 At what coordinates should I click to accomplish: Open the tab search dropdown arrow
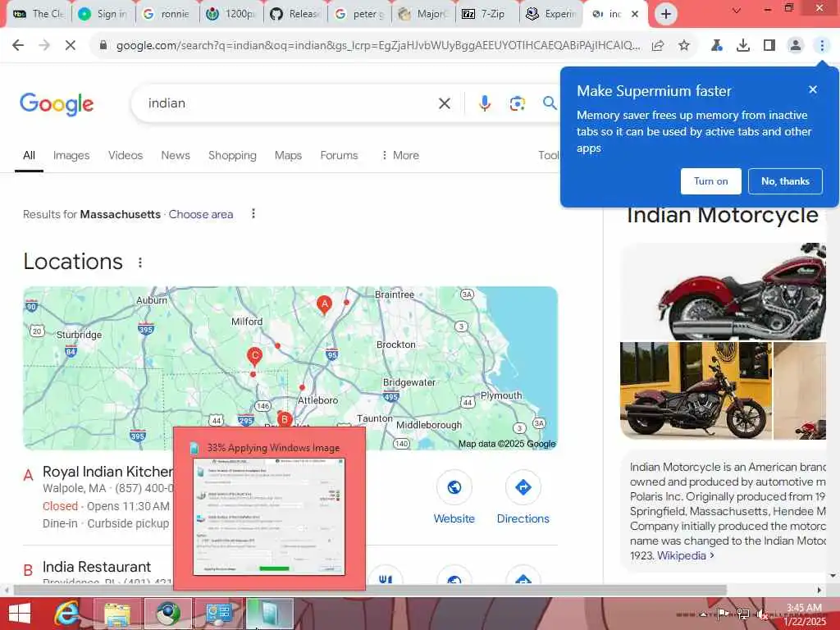pos(737,10)
